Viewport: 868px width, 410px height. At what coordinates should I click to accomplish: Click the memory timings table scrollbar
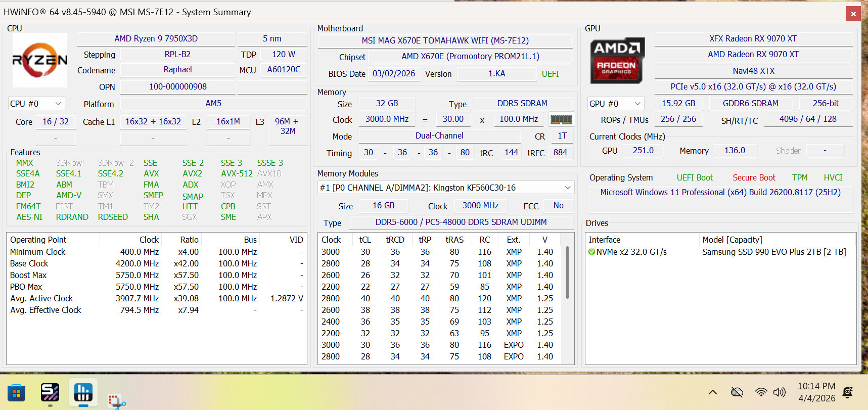click(x=567, y=272)
